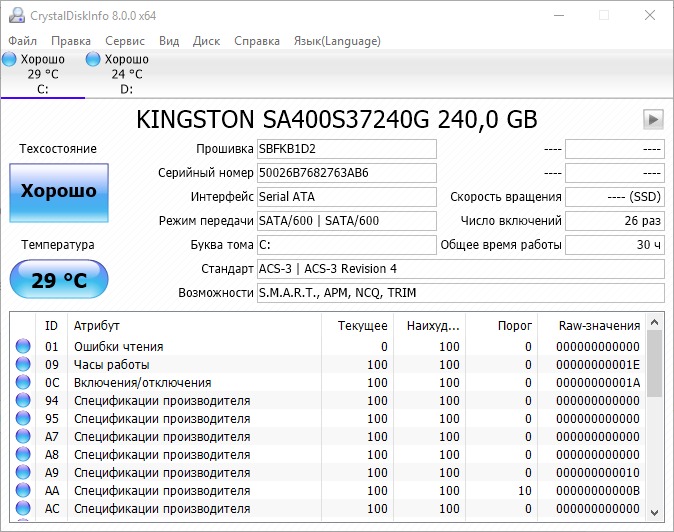
Task: Click the CrystalDiskInfo app icon in title bar
Action: (x=14, y=15)
